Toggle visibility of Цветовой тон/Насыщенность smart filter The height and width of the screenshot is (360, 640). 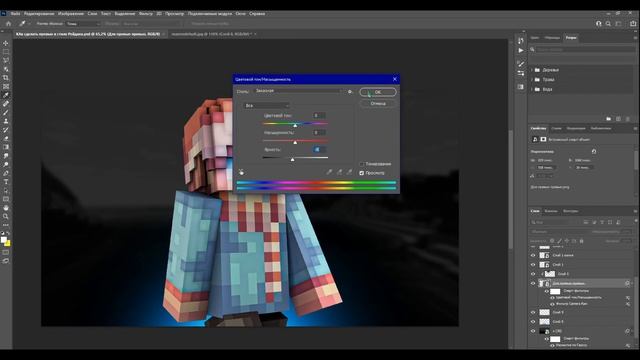(552, 298)
